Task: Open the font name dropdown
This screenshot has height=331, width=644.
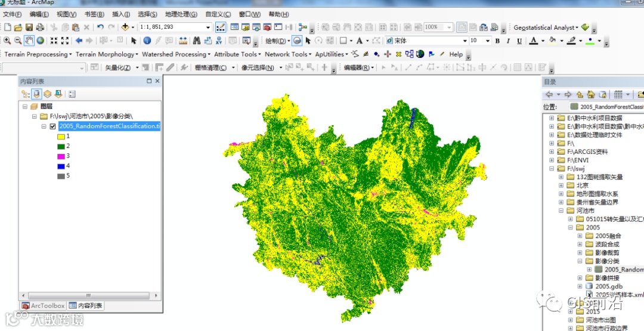Action: tap(465, 41)
